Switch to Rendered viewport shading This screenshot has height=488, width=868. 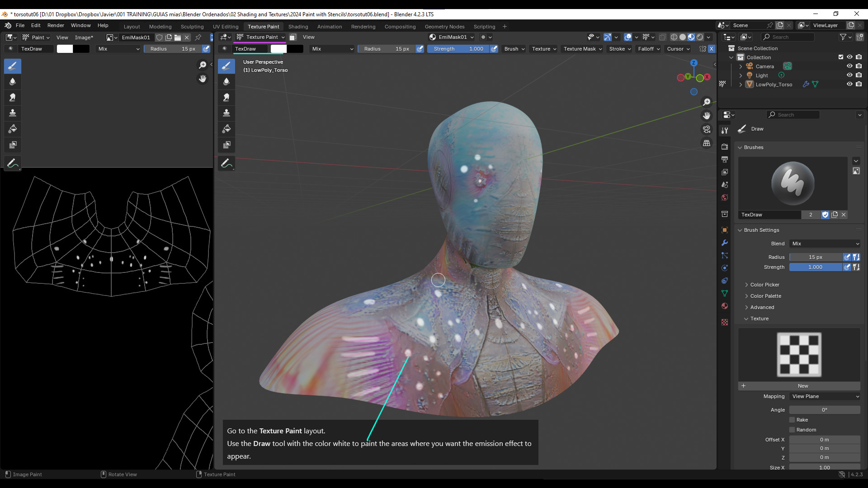point(700,37)
